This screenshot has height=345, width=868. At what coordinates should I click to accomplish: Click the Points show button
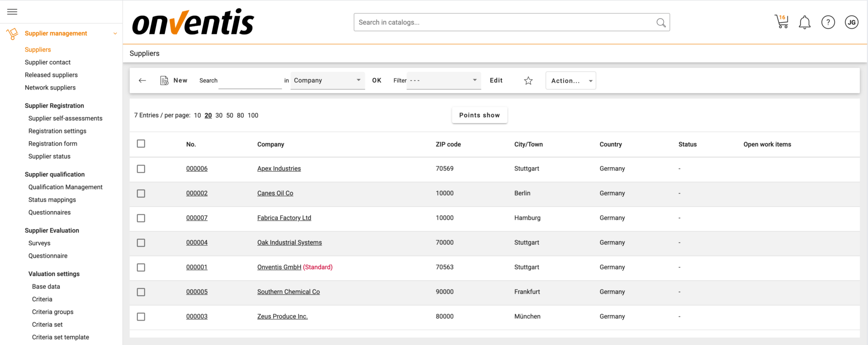(x=479, y=115)
